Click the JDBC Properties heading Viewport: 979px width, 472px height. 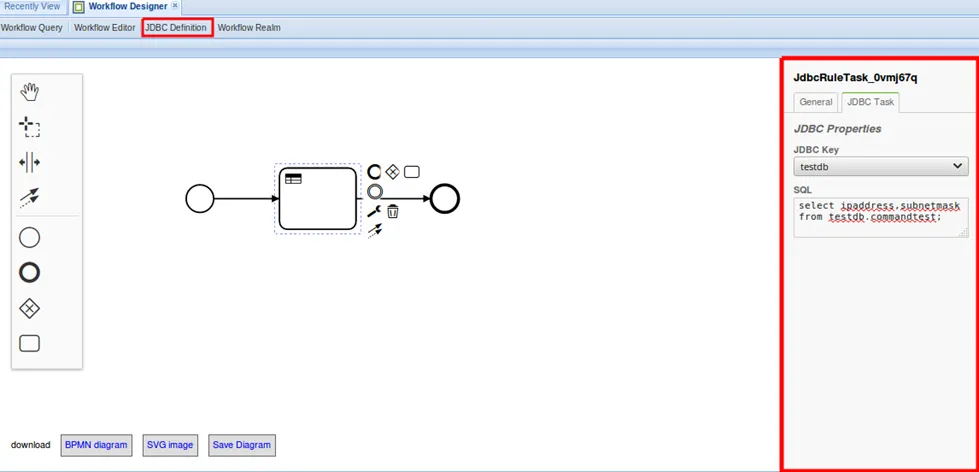click(x=837, y=129)
